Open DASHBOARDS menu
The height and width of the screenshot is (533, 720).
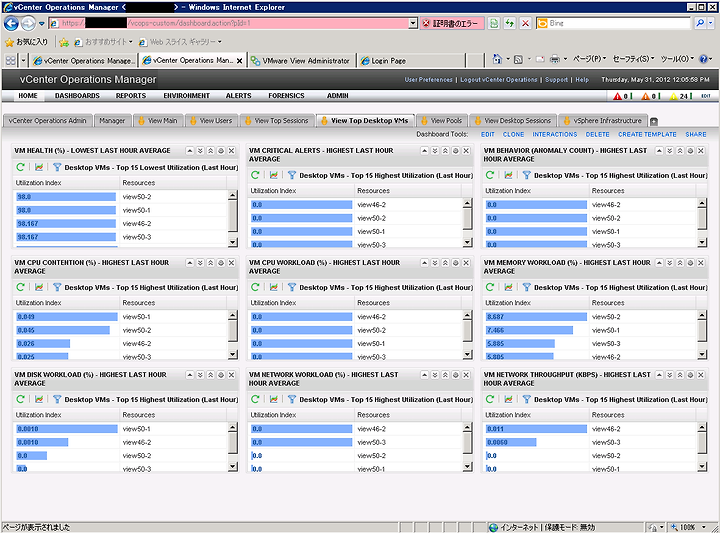(77, 95)
